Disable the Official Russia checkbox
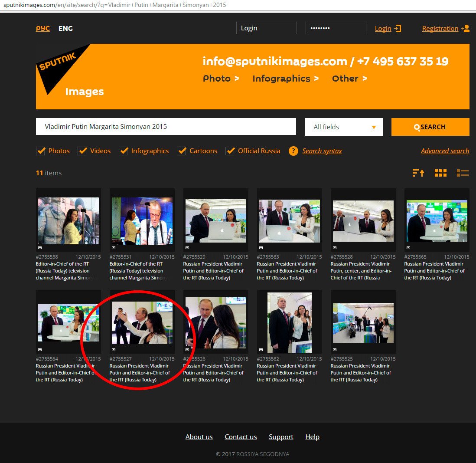Screen dimensions: 476x463 pos(230,151)
